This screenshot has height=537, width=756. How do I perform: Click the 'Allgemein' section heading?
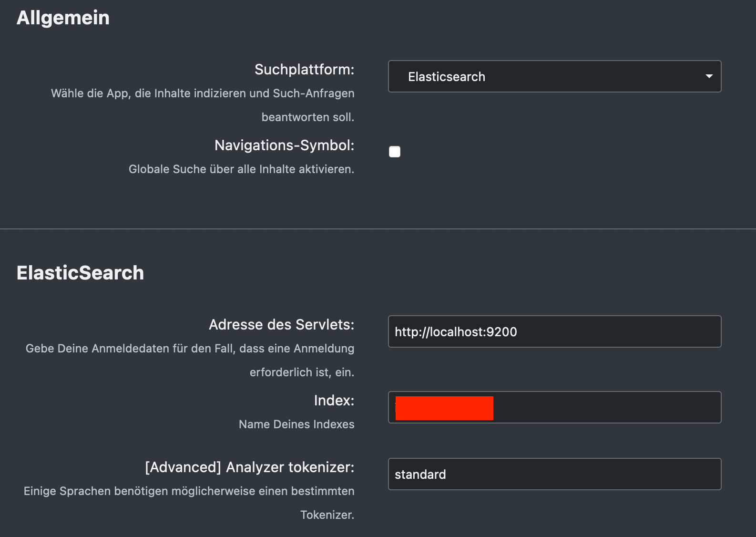(x=63, y=18)
